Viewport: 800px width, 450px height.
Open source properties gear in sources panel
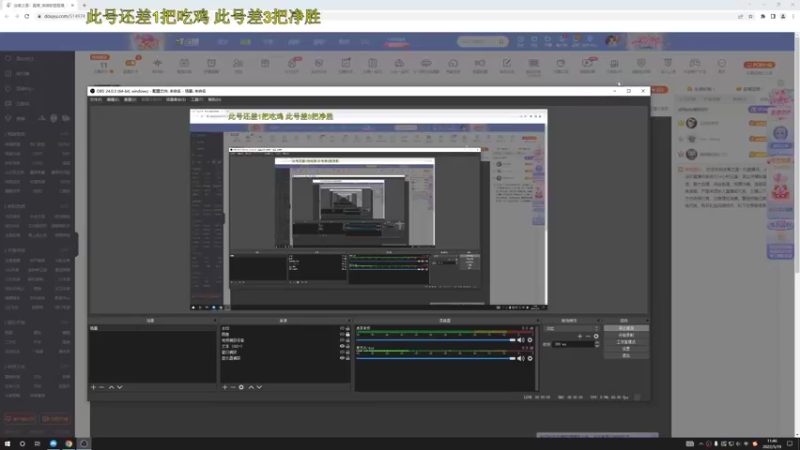(x=241, y=387)
